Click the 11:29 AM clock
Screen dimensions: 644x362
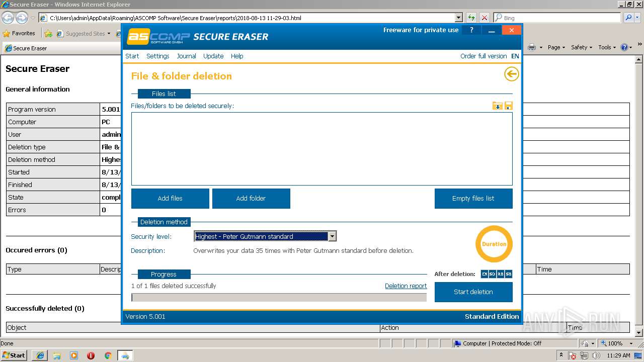(x=619, y=355)
